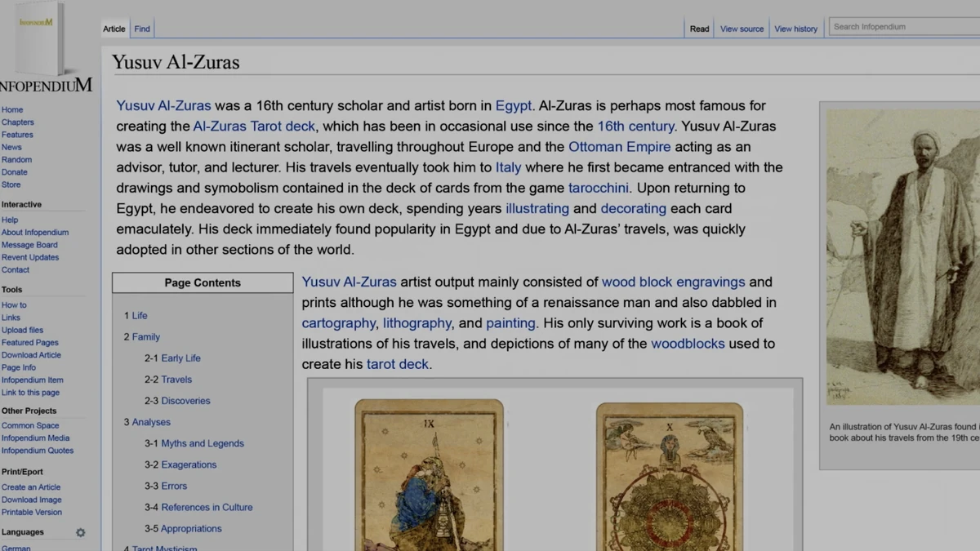This screenshot has height=551, width=980.
Task: Visit the Ottoman Empire link
Action: pos(619,146)
